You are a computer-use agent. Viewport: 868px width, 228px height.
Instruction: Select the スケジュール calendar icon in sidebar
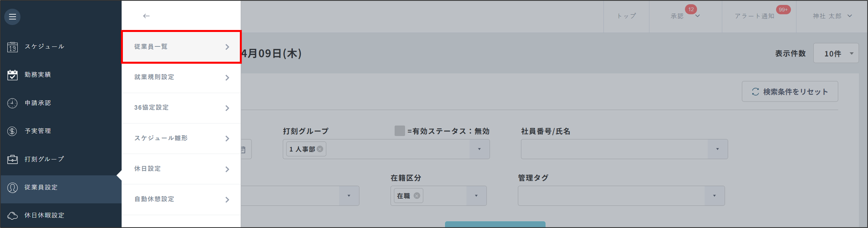pos(12,47)
